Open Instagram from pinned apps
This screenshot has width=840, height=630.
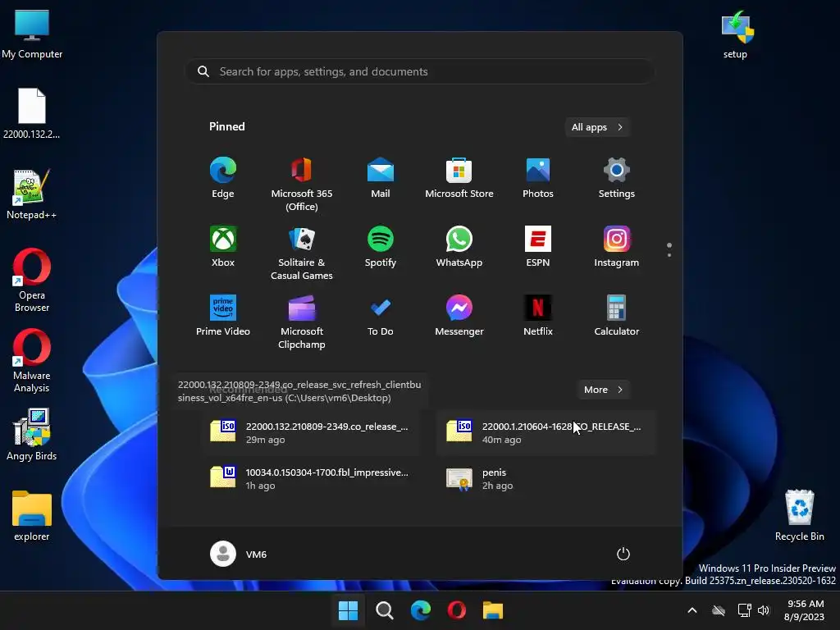tap(617, 246)
